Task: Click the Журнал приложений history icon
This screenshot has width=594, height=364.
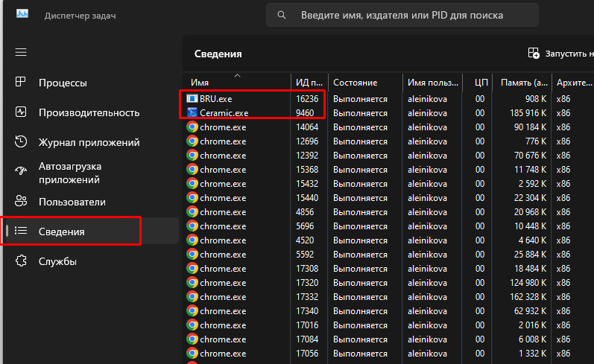Action: pyautogui.click(x=21, y=141)
